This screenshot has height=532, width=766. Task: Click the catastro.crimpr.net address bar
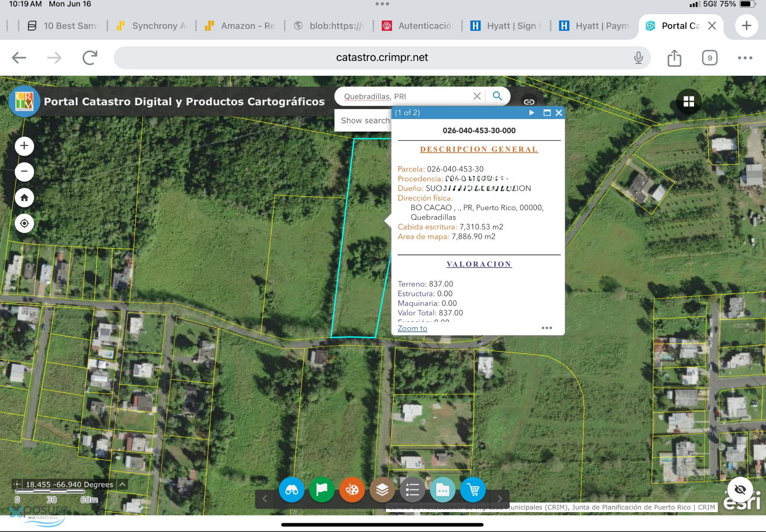click(x=382, y=57)
